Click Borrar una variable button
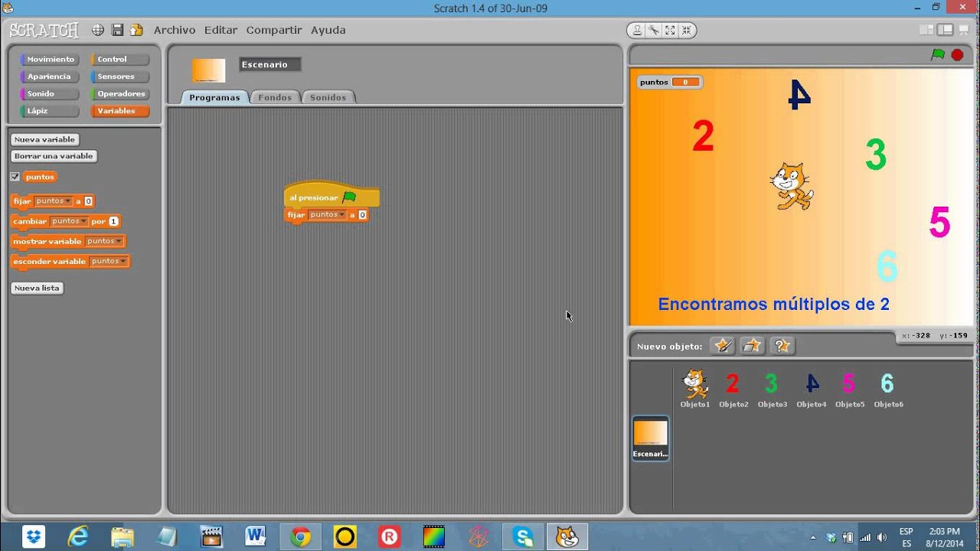 54,156
